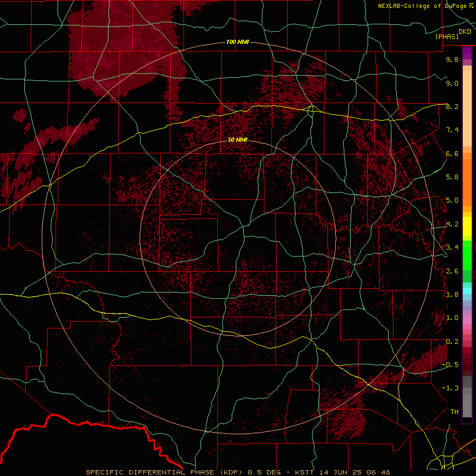Click the 0.2 scale value
Image resolution: width=476 pixels, height=476 pixels.
tap(452, 342)
